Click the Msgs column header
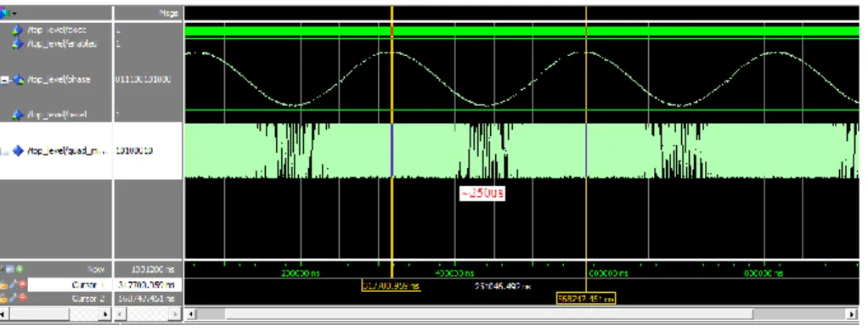Image resolution: width=868 pixels, height=331 pixels. point(167,14)
